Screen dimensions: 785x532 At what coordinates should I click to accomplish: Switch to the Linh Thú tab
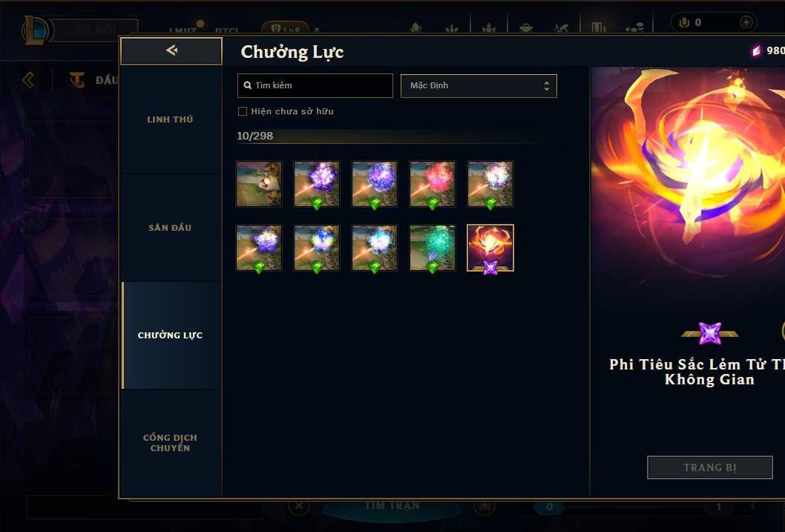tap(170, 119)
